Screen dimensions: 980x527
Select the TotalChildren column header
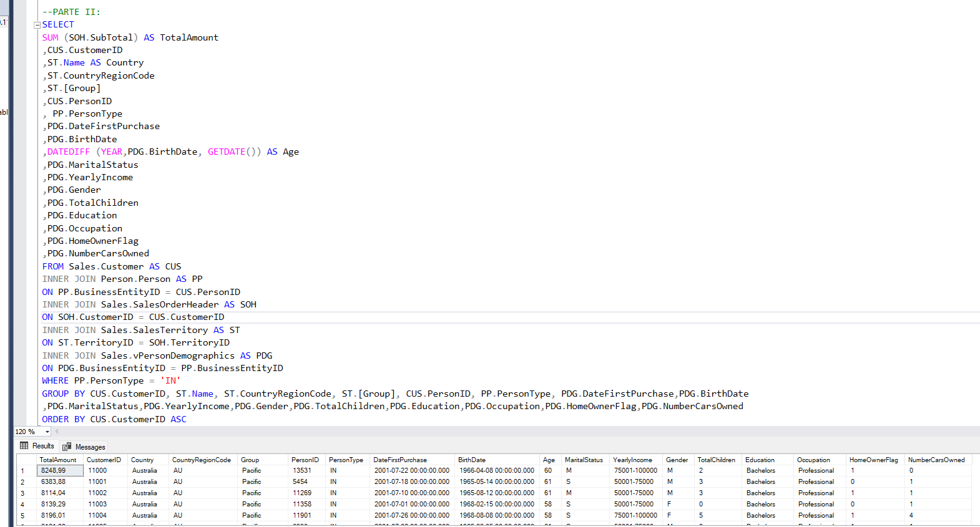(718, 460)
